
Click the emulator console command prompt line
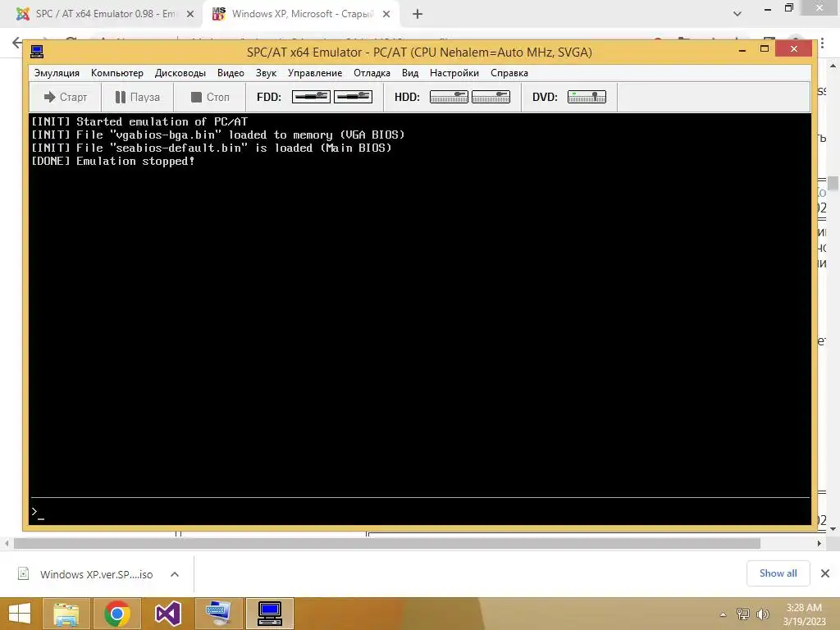[x=420, y=512]
